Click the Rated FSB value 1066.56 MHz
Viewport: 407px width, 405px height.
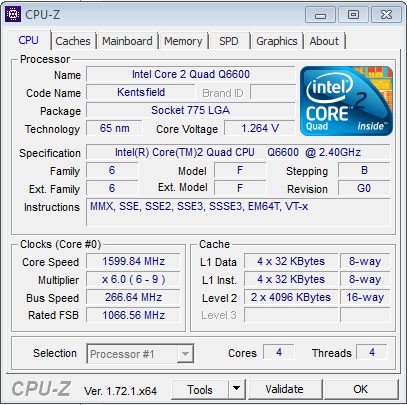point(133,315)
